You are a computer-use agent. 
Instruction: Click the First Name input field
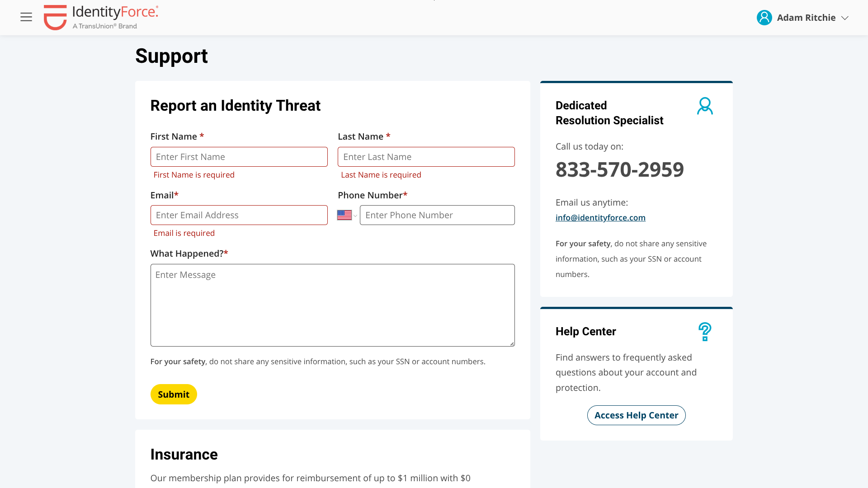[239, 157]
